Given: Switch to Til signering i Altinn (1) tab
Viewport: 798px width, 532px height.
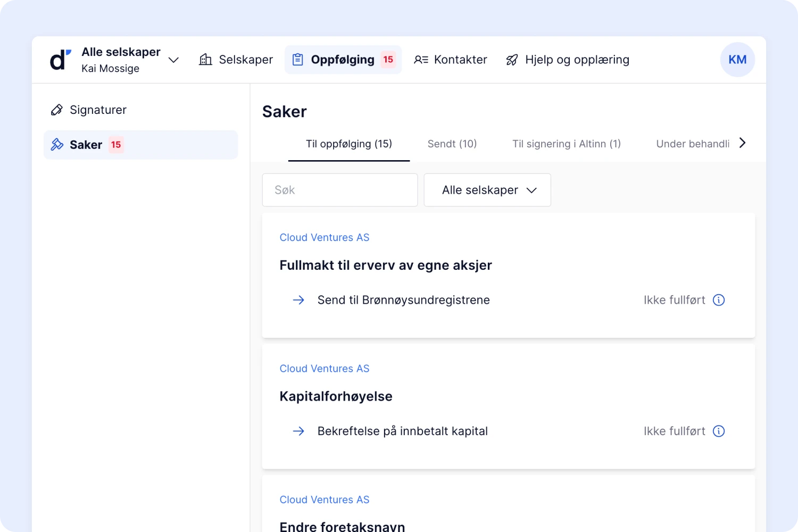Looking at the screenshot, I should coord(567,144).
